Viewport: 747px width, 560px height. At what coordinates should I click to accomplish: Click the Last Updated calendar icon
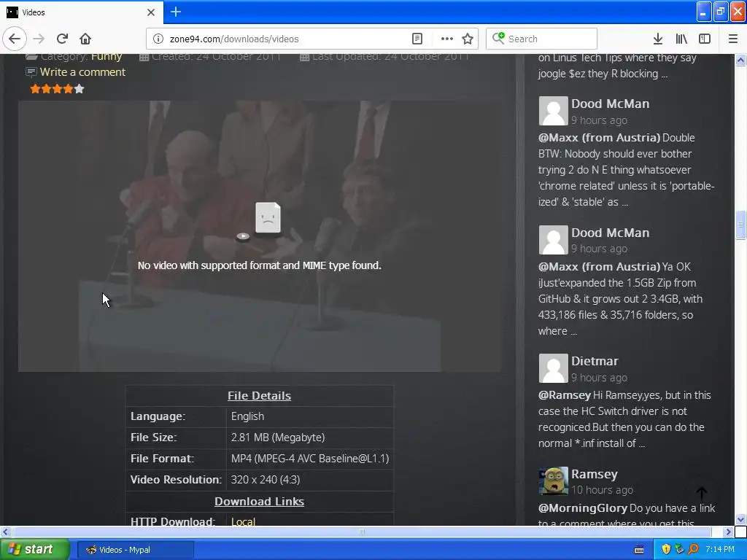coord(305,57)
